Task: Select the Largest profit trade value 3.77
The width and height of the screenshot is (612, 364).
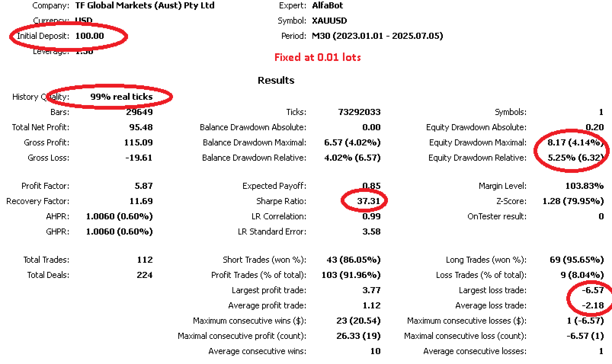Action: coord(371,290)
